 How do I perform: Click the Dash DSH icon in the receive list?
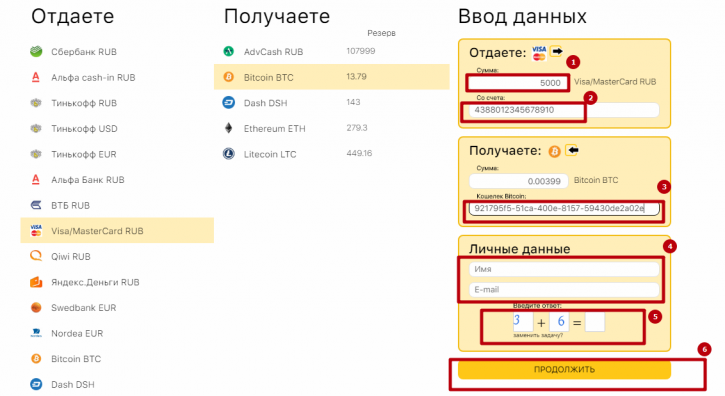[x=228, y=102]
